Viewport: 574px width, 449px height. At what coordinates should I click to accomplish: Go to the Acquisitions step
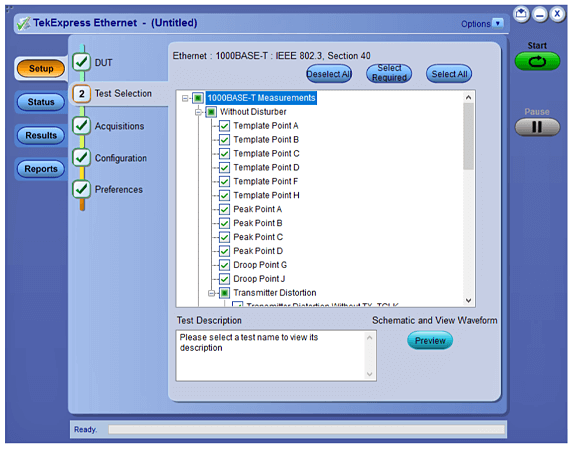click(119, 126)
